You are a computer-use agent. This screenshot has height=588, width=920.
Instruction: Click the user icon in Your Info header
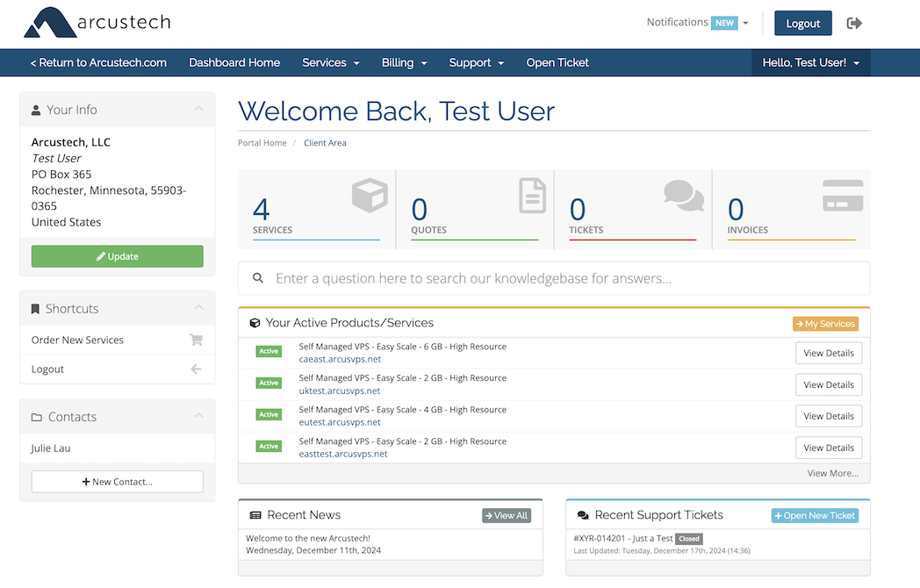pyautogui.click(x=36, y=110)
